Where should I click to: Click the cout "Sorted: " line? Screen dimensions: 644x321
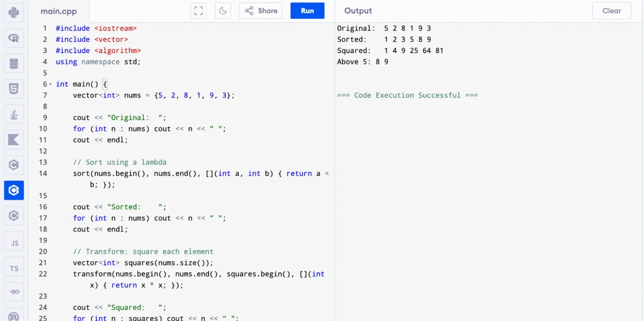(x=120, y=207)
